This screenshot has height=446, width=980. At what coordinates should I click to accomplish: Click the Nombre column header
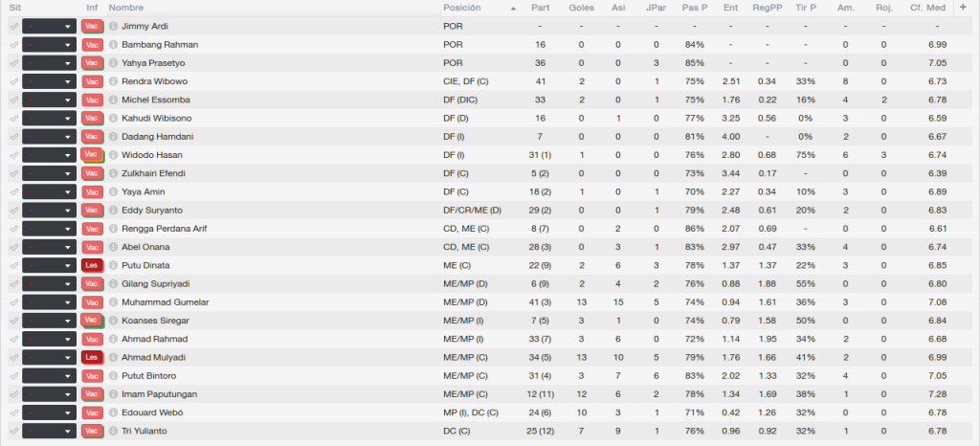[x=125, y=8]
